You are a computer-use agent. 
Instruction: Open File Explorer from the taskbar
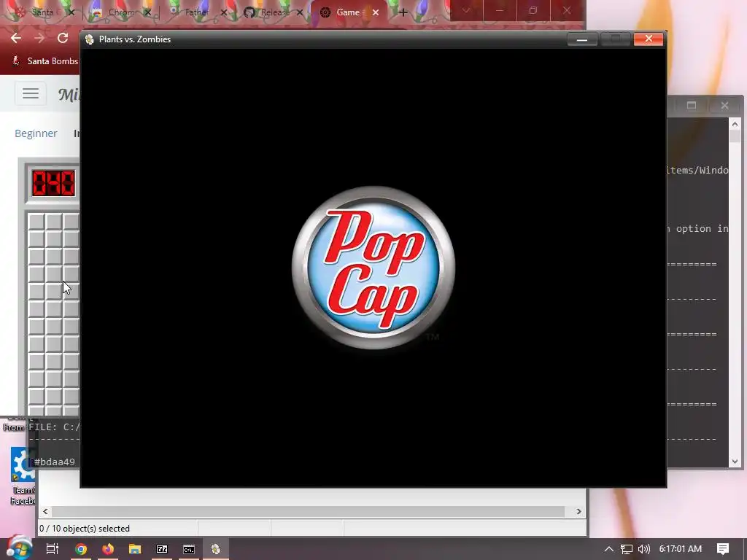pyautogui.click(x=135, y=549)
